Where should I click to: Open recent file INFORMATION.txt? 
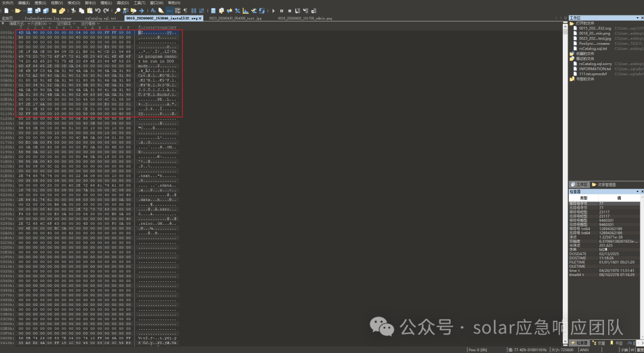tap(595, 69)
